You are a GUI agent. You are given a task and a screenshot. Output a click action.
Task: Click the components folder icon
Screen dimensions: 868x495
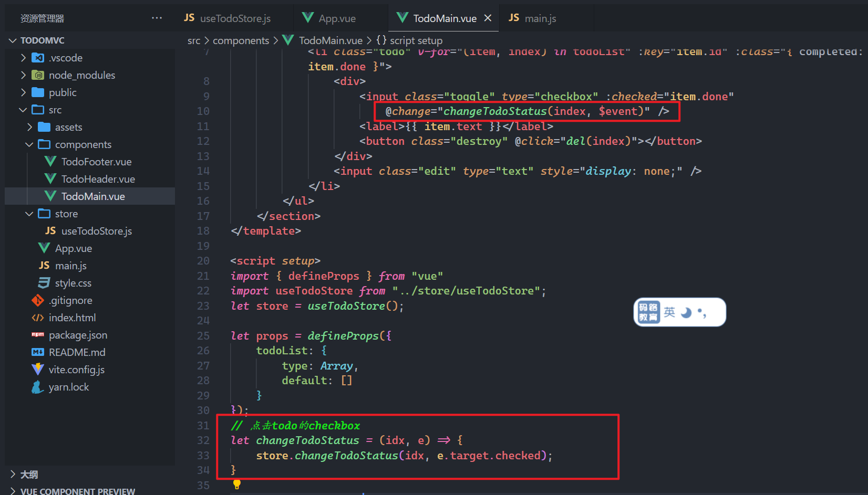pyautogui.click(x=44, y=144)
